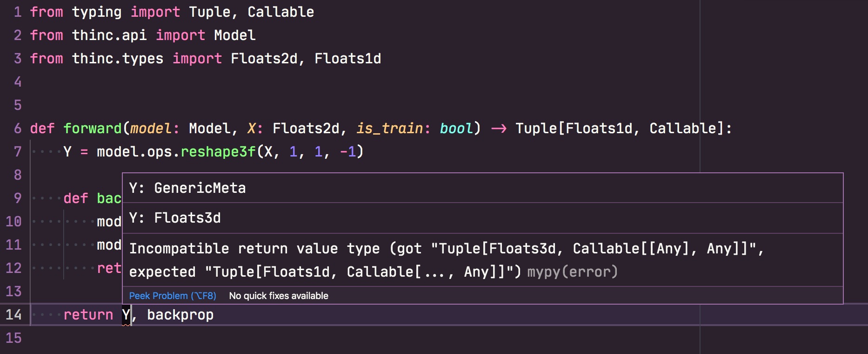Click the mypy(error) source label
Image resolution: width=868 pixels, height=354 pixels.
(x=571, y=272)
